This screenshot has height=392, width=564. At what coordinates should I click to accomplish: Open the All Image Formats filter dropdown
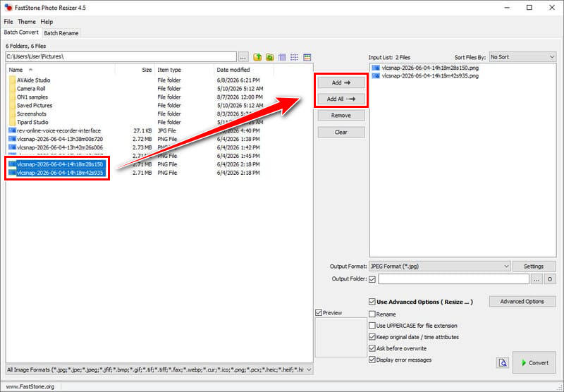159,369
